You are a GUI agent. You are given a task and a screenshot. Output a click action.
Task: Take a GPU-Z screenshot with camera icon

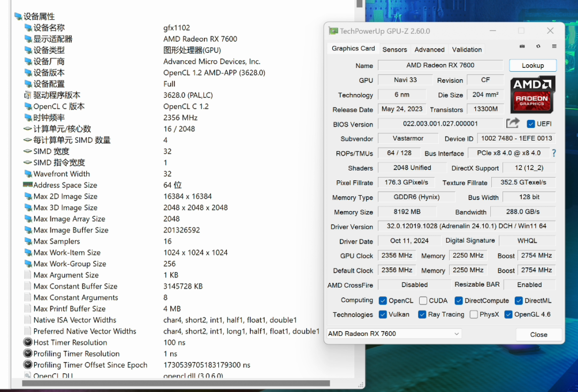tap(522, 46)
